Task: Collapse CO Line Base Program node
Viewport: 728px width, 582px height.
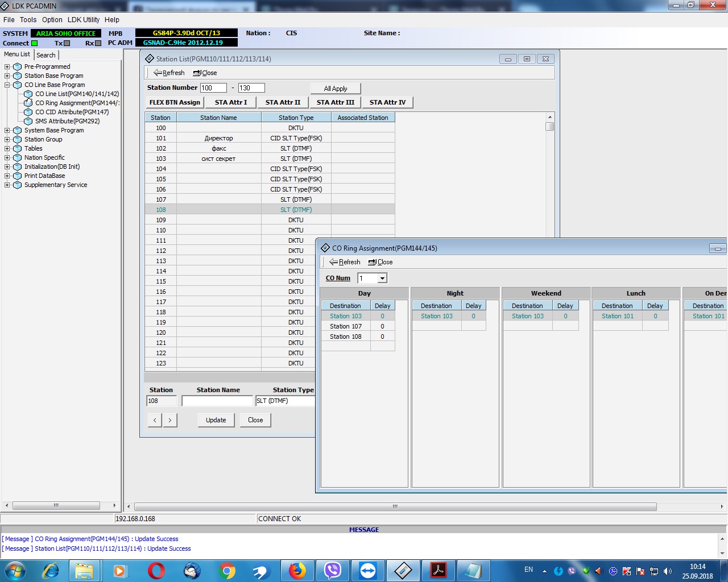Action: click(7, 85)
